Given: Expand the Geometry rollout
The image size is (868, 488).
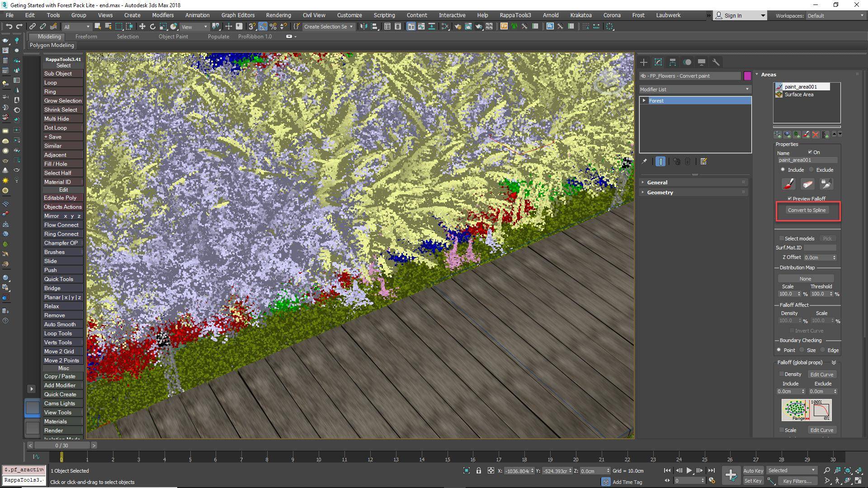Looking at the screenshot, I should pyautogui.click(x=660, y=192).
